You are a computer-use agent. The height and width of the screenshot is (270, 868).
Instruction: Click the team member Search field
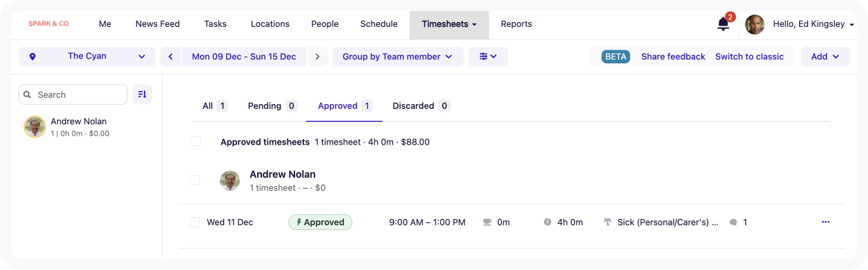73,94
